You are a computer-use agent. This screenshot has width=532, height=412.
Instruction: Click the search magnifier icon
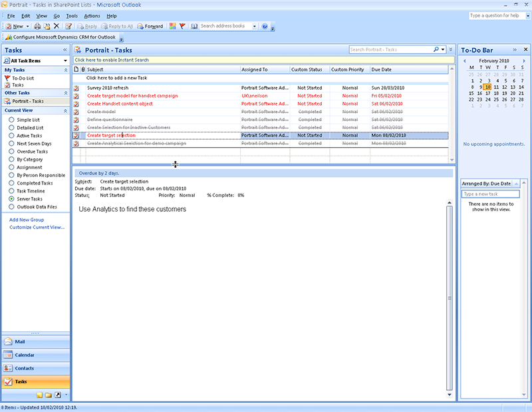(436, 50)
